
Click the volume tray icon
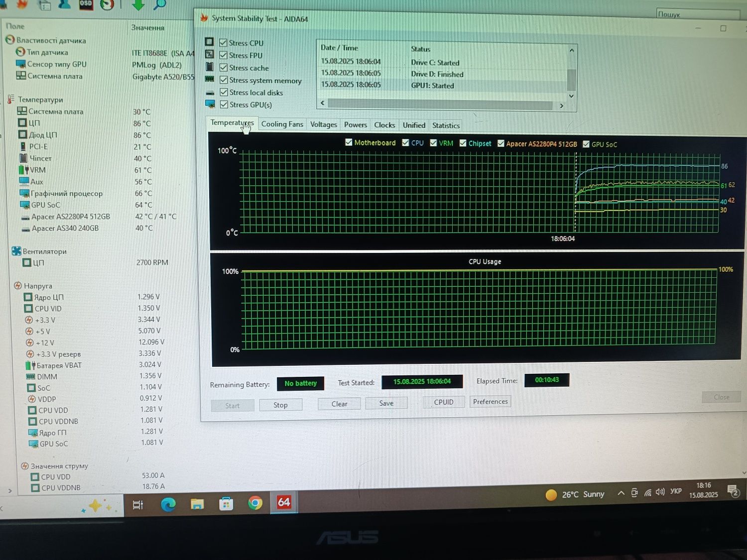(660, 492)
